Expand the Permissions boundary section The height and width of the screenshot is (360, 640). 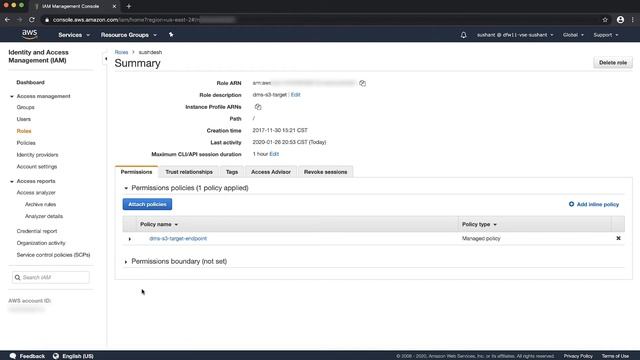click(x=126, y=262)
